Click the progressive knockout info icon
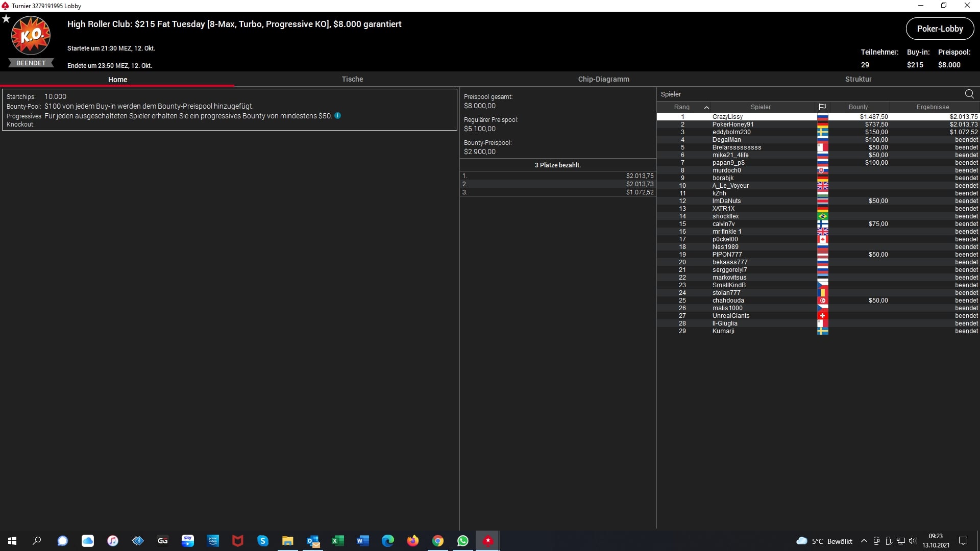This screenshot has height=551, width=980. [337, 116]
